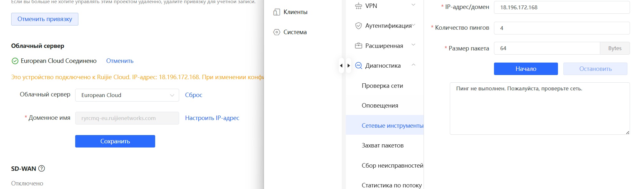Viewport: 644px width, 189px height.
Task: Click the SD-WAN help question mark icon
Action: pyautogui.click(x=42, y=168)
